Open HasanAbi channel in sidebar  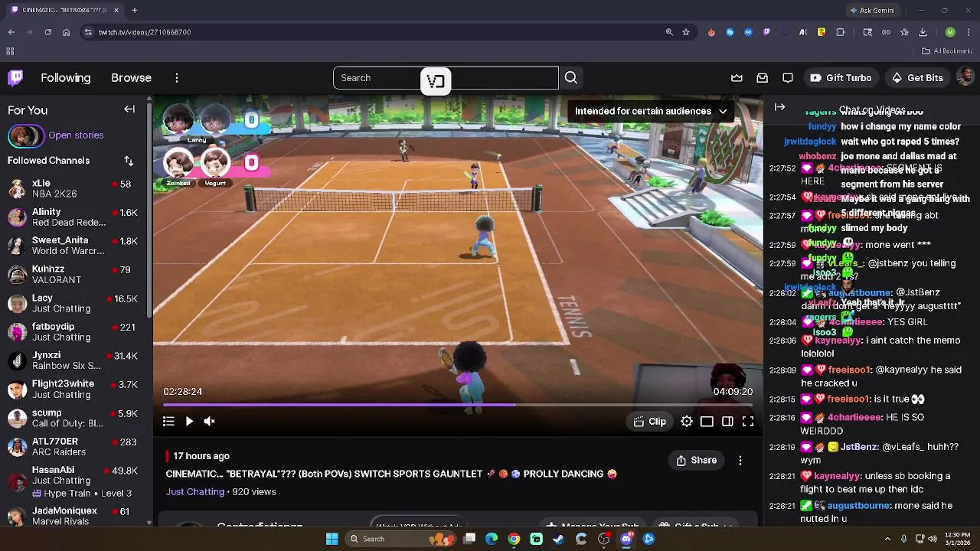[73, 481]
